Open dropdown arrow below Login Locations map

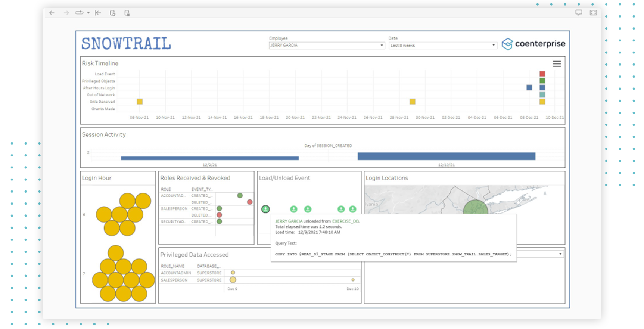[x=560, y=254]
